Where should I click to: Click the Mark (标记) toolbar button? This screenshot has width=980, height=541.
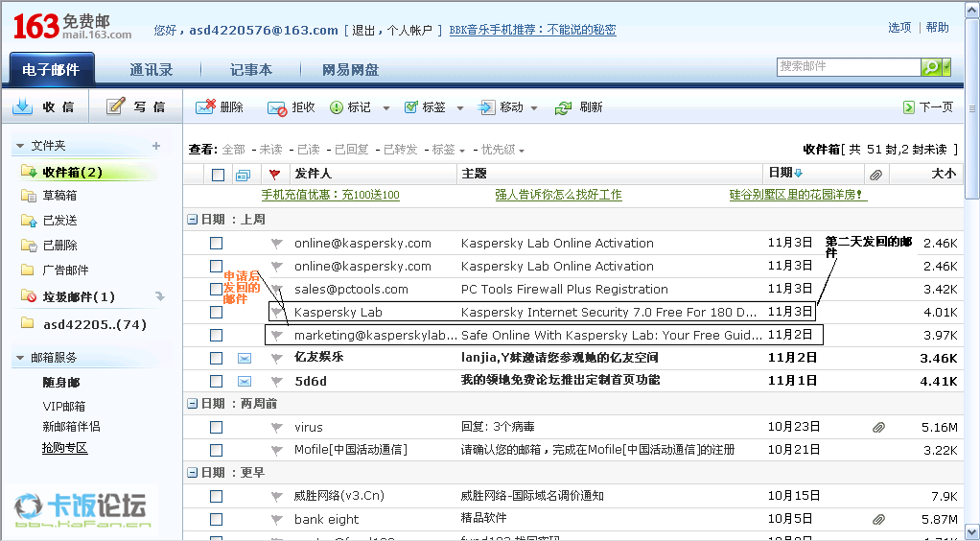tap(351, 107)
